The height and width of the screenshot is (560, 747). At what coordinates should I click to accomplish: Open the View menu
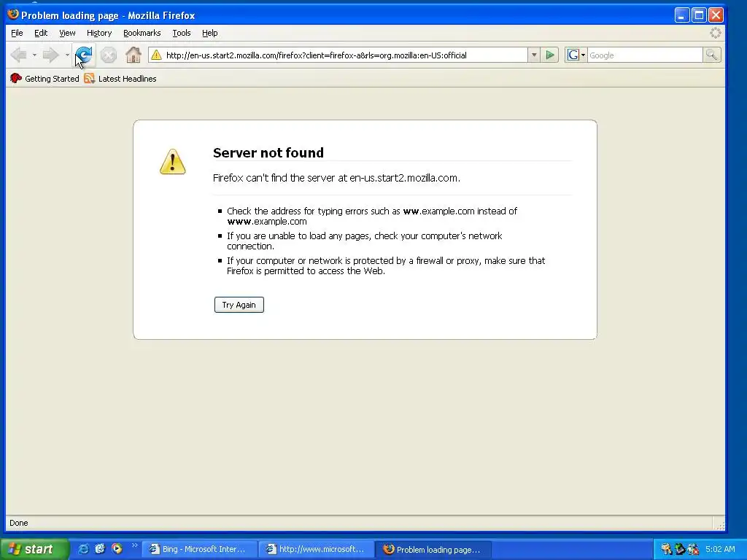(67, 33)
